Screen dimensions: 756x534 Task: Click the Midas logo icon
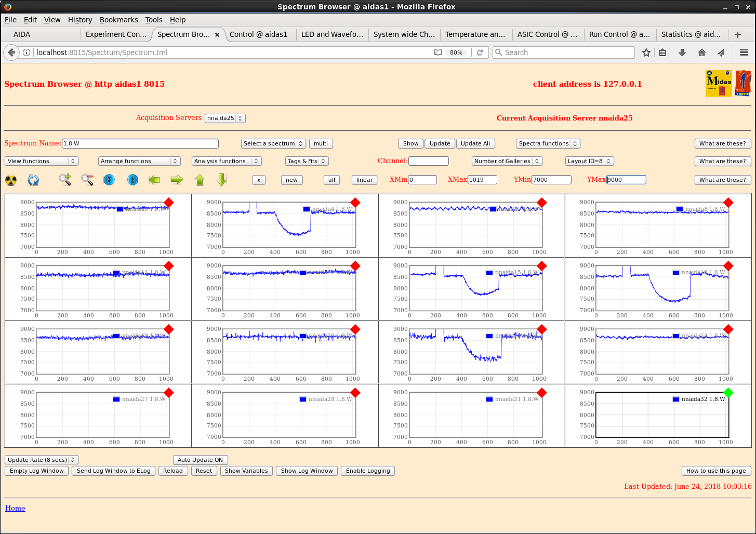coord(719,83)
